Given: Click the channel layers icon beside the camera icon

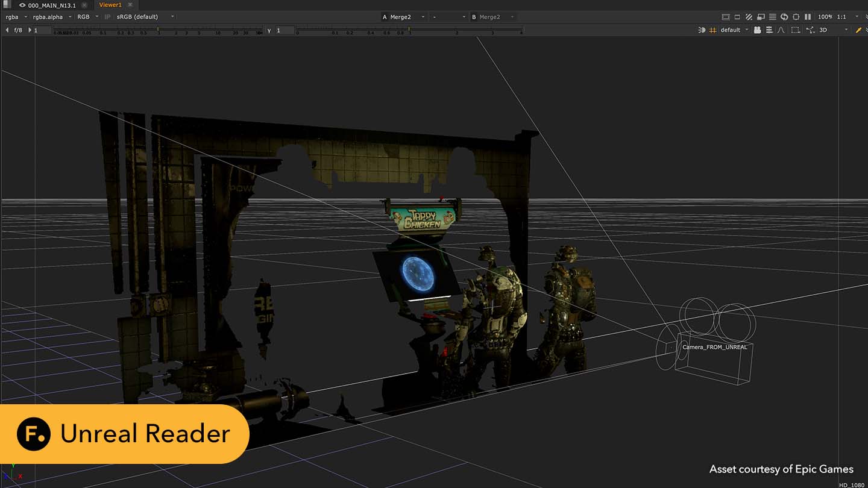Looking at the screenshot, I should [x=770, y=30].
